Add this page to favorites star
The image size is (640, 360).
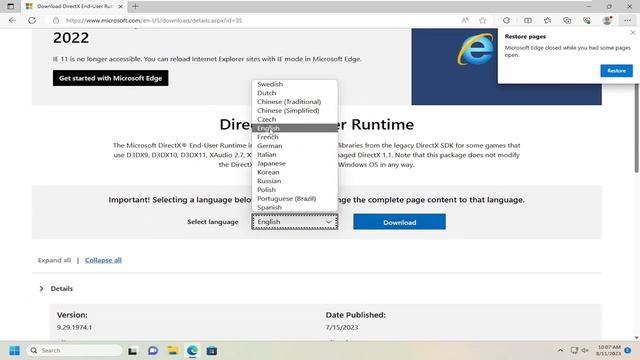(x=483, y=20)
